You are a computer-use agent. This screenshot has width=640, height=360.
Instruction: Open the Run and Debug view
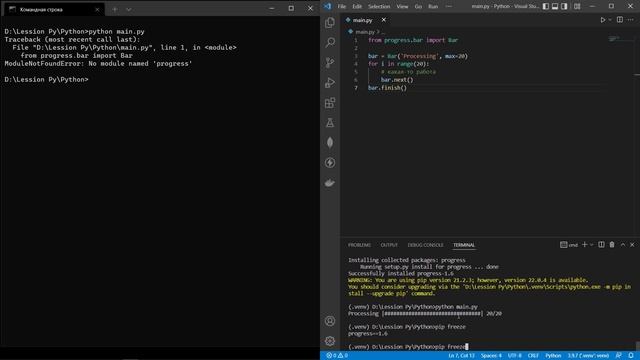[x=330, y=82]
